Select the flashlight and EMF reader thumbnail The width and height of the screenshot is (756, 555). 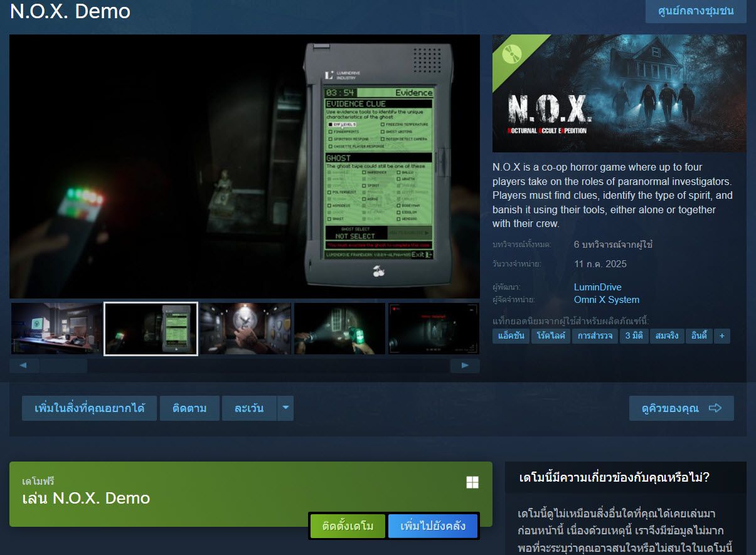339,329
